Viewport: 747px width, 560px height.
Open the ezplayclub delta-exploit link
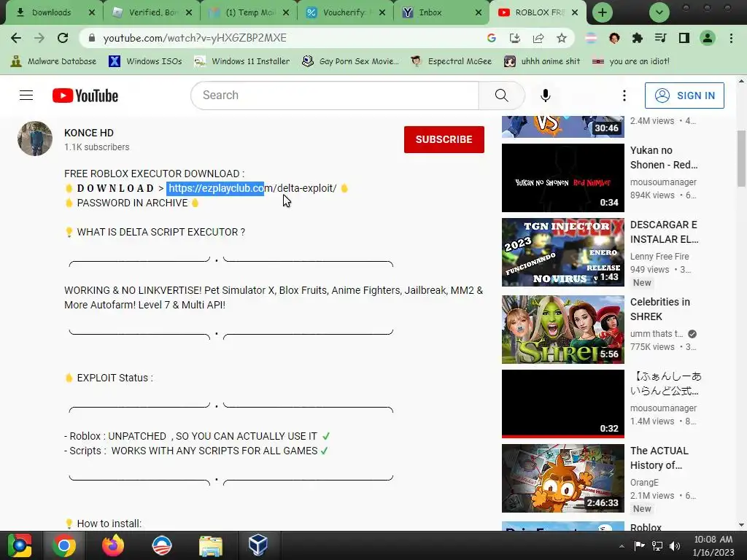(252, 188)
